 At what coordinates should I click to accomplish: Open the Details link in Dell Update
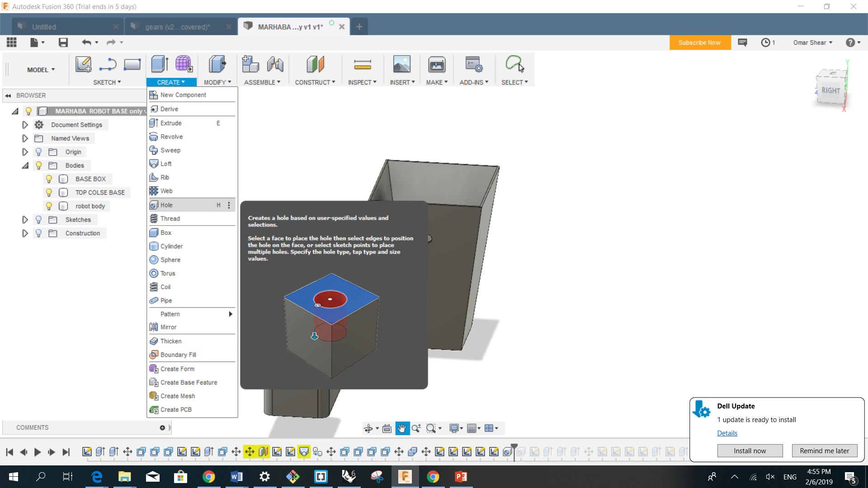[727, 433]
